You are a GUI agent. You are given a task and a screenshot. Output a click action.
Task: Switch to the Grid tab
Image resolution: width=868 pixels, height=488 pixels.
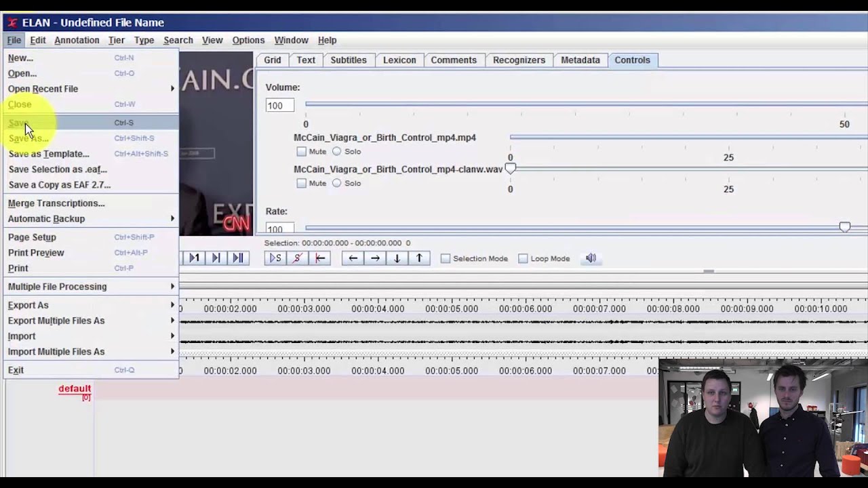coord(272,60)
